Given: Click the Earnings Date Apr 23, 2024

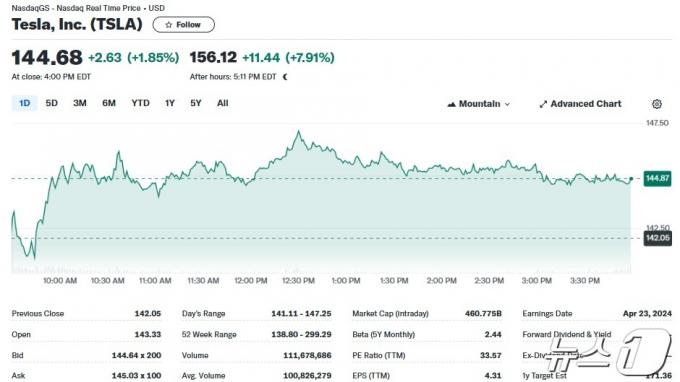Looking at the screenshot, I should [x=647, y=313].
